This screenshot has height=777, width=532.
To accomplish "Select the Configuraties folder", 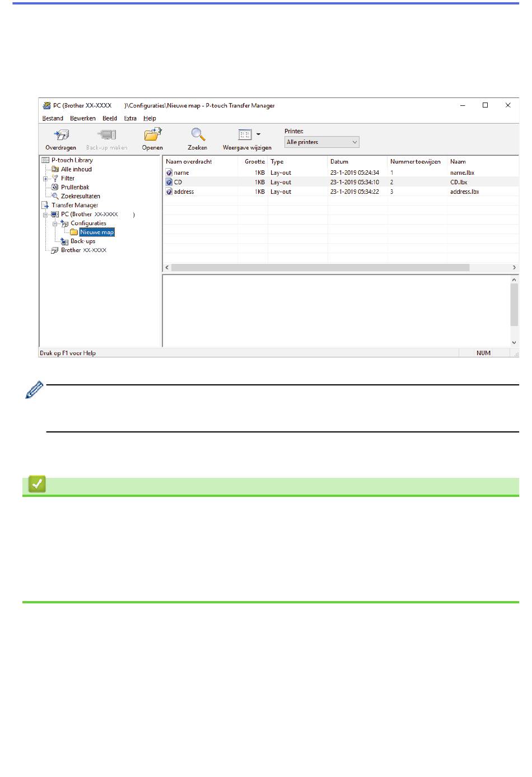I will 88,223.
